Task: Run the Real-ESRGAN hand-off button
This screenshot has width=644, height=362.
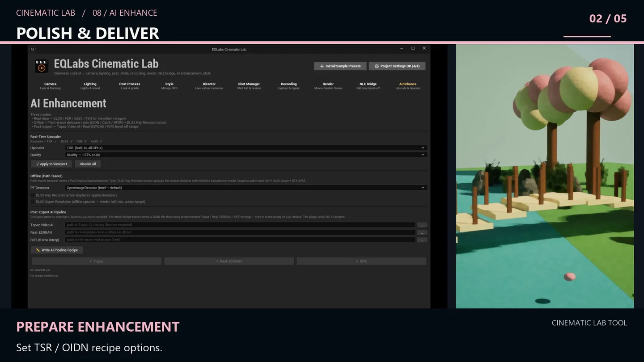Action: coord(229,261)
